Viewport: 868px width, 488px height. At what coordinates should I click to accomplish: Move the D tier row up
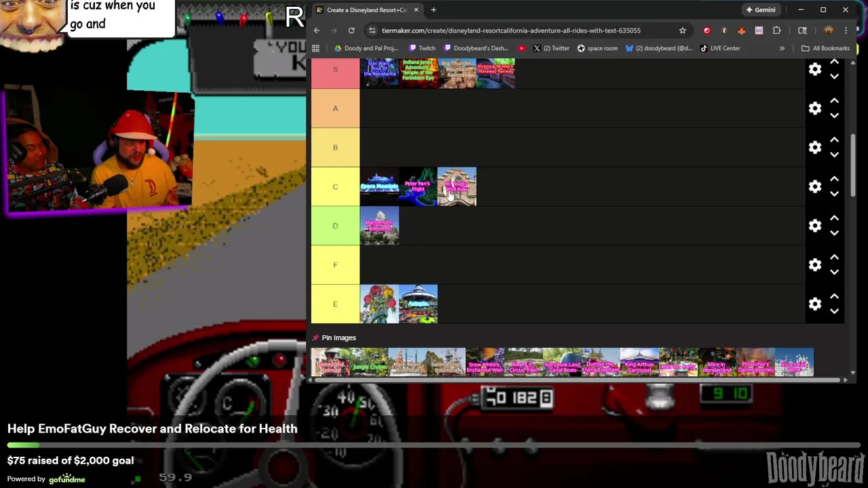pyautogui.click(x=834, y=218)
